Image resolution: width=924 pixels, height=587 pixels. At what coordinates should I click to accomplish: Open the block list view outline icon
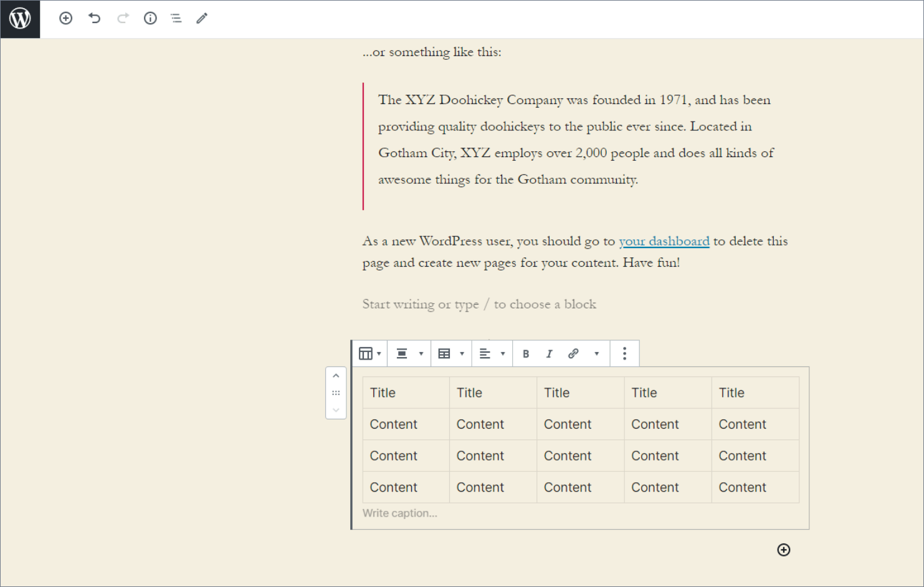176,18
